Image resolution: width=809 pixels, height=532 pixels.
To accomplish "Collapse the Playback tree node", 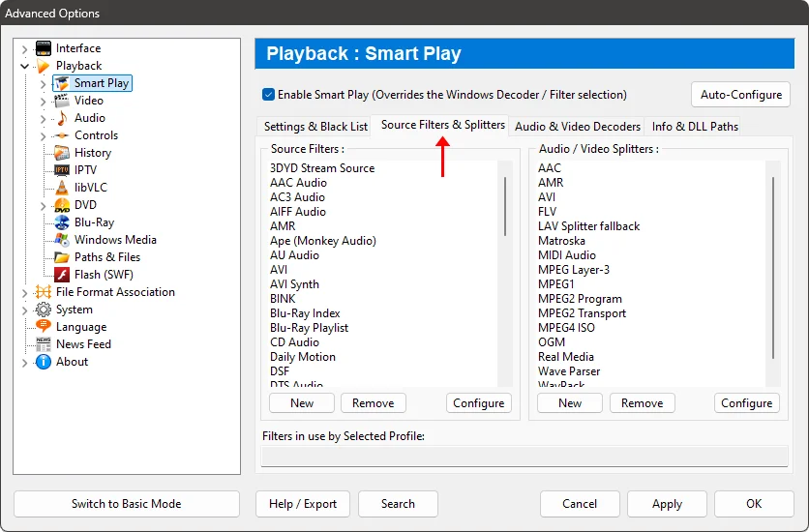I will [x=25, y=67].
